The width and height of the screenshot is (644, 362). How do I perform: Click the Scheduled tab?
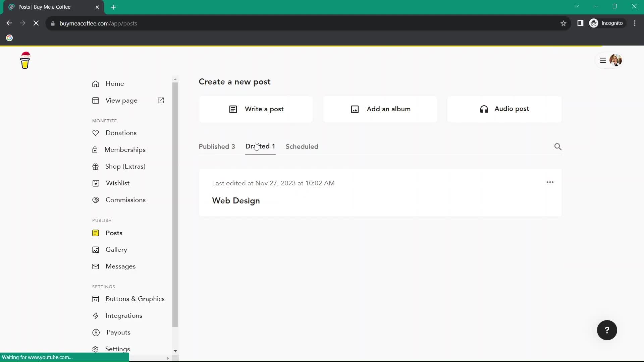click(302, 146)
